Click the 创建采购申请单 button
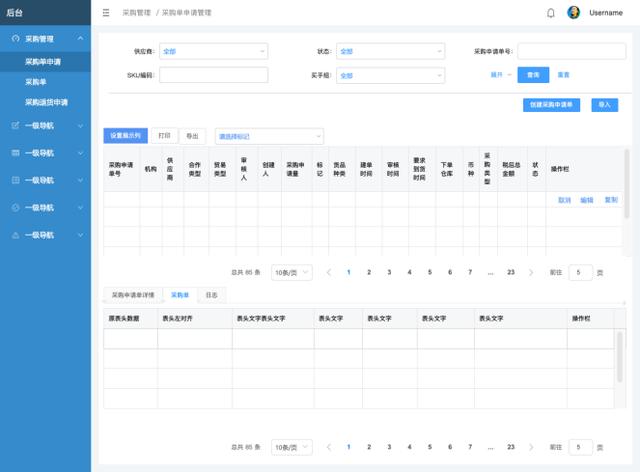Image resolution: width=640 pixels, height=472 pixels. pos(551,105)
